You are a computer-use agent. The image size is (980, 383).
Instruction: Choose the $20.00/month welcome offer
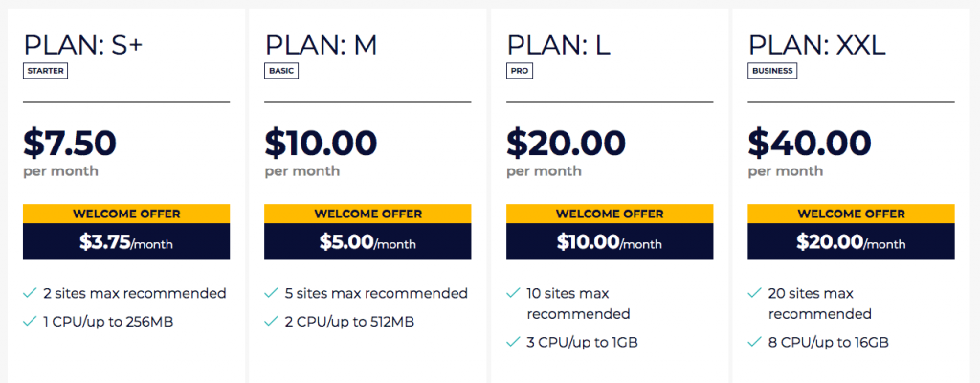pyautogui.click(x=851, y=242)
